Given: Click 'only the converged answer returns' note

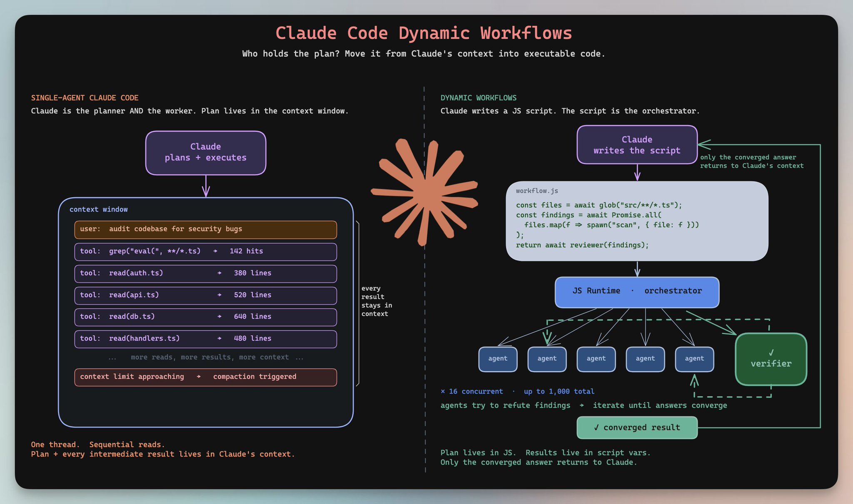Looking at the screenshot, I should pyautogui.click(x=752, y=161).
